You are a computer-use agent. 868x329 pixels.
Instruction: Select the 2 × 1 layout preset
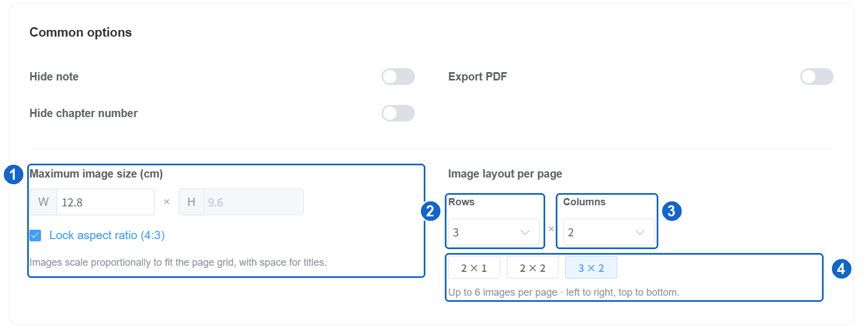(x=474, y=267)
